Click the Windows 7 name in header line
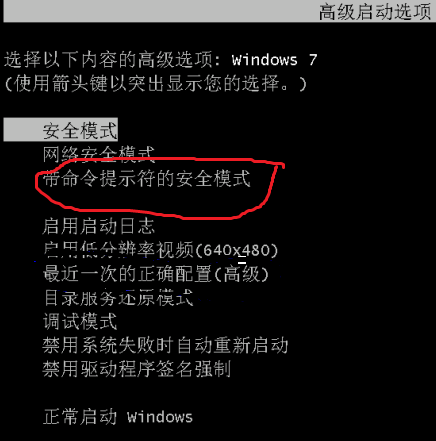Screen dimensions: 436x441 point(274,60)
